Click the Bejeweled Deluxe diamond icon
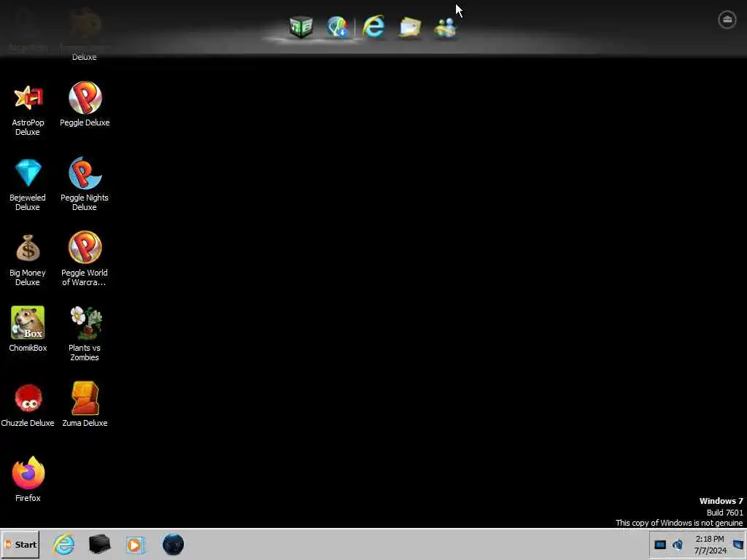 pos(28,172)
